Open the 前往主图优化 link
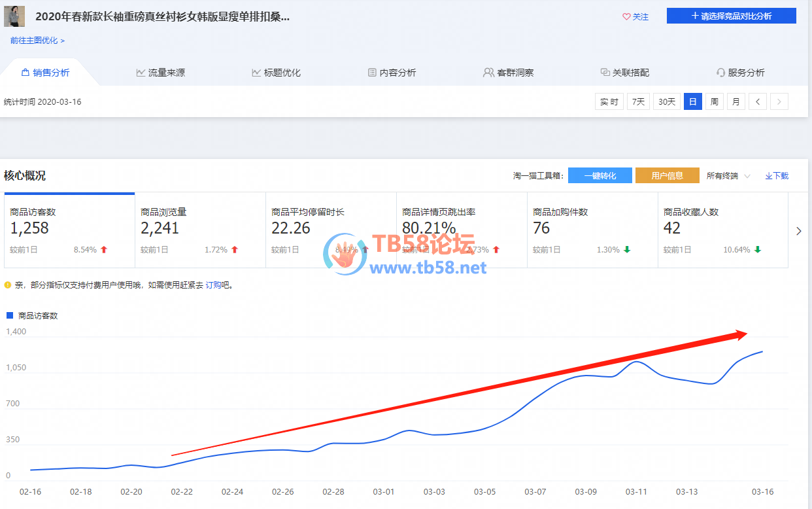Screen dimensions: 812x509 coord(37,41)
